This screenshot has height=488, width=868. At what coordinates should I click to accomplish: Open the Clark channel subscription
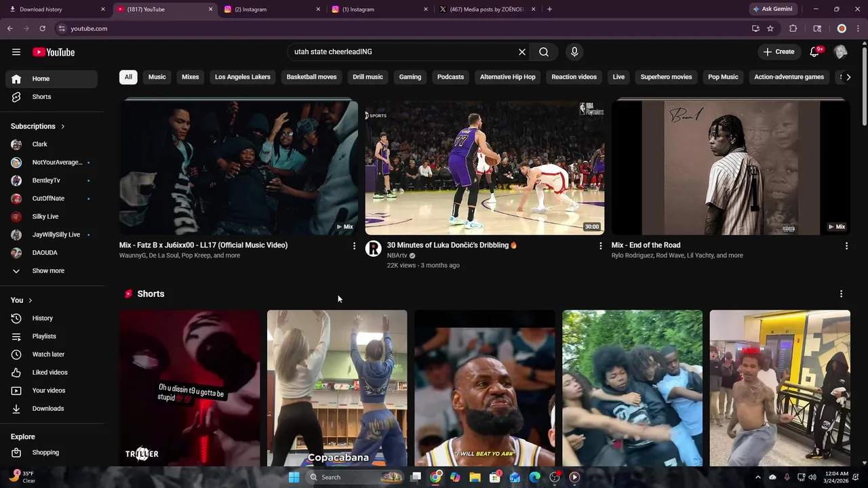[52, 144]
